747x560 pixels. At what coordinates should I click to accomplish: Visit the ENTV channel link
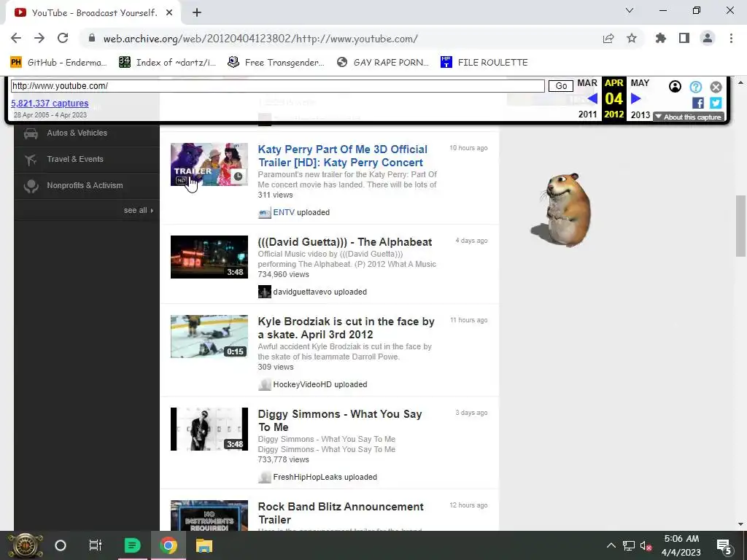tap(284, 212)
